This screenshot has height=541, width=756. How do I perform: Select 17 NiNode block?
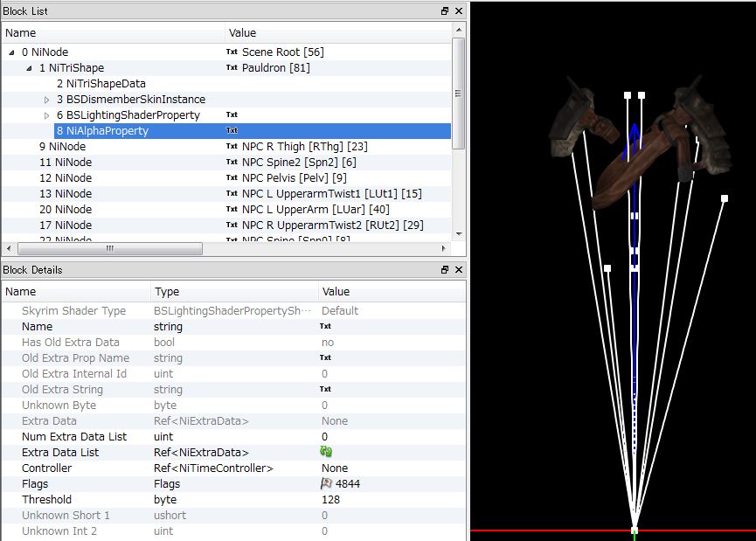click(66, 225)
